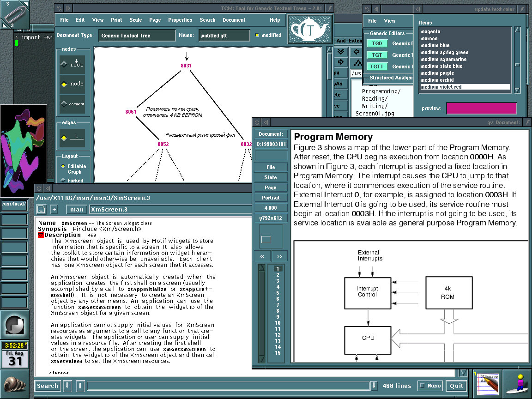Open the Scale menu in TCM

[x=136, y=20]
